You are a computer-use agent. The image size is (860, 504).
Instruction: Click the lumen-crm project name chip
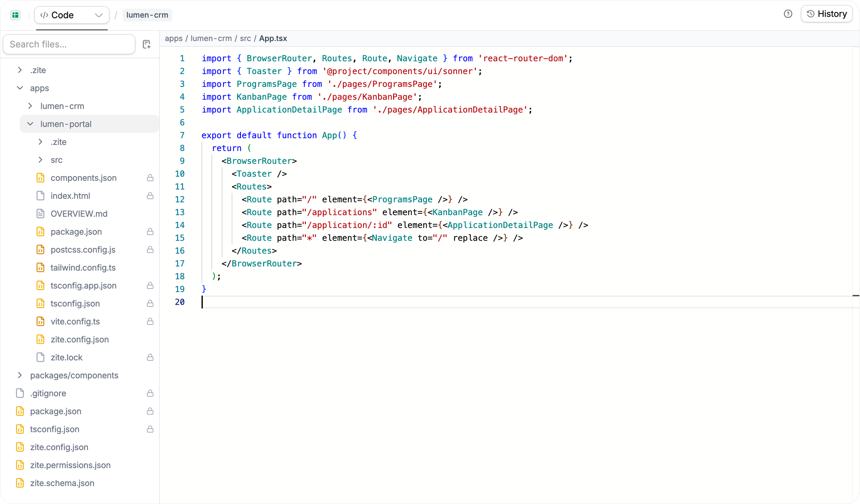pos(147,15)
